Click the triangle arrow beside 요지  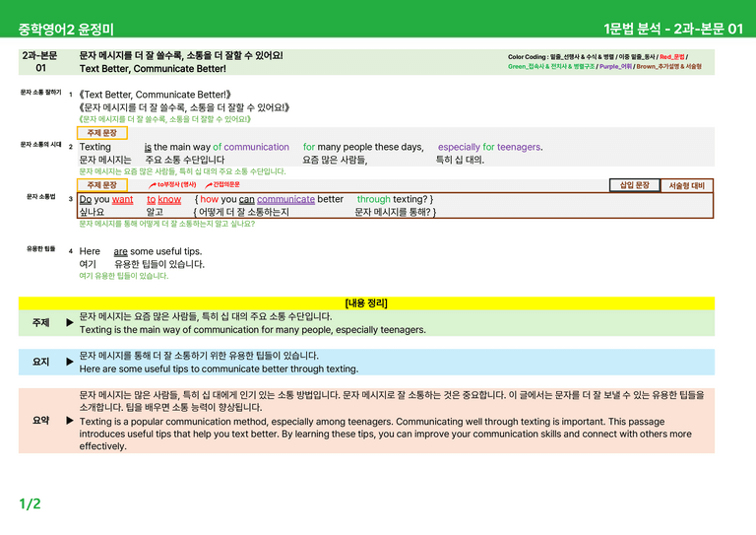tap(70, 362)
